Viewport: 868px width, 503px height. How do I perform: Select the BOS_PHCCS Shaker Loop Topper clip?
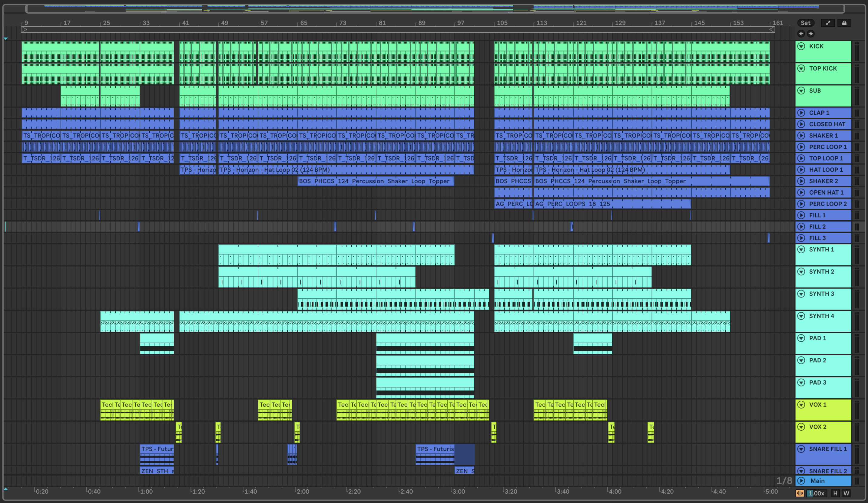(376, 181)
